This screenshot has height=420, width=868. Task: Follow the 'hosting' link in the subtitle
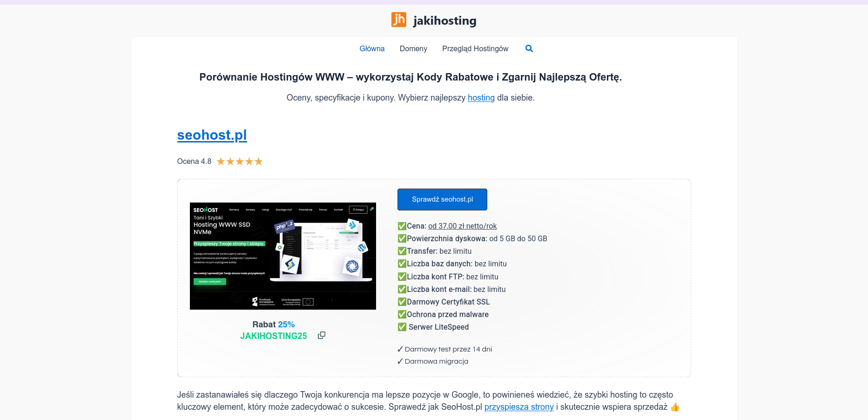481,98
